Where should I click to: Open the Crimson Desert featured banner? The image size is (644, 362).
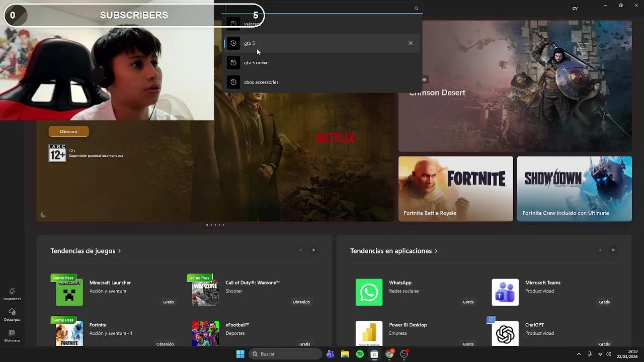515,86
